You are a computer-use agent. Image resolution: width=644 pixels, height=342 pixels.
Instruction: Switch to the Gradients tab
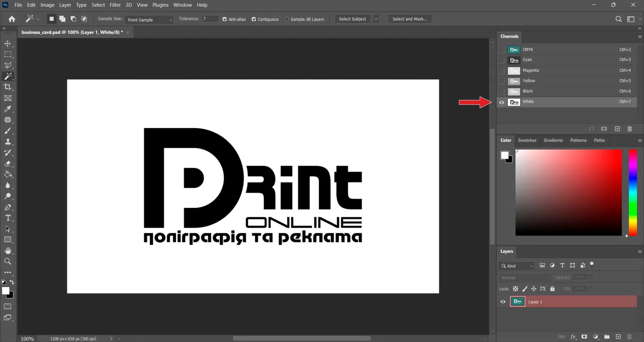point(553,140)
